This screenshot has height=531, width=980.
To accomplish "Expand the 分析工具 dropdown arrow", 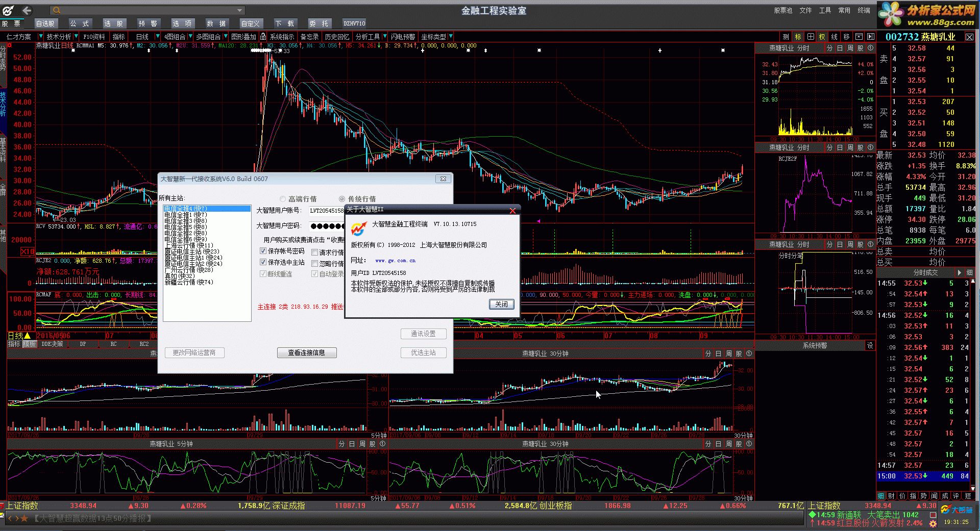I will pyautogui.click(x=385, y=37).
